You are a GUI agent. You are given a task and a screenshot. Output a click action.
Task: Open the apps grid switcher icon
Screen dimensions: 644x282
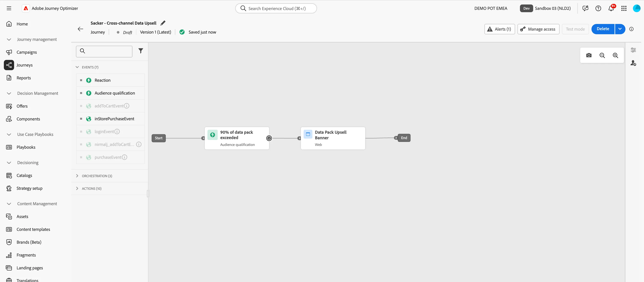pos(624,8)
